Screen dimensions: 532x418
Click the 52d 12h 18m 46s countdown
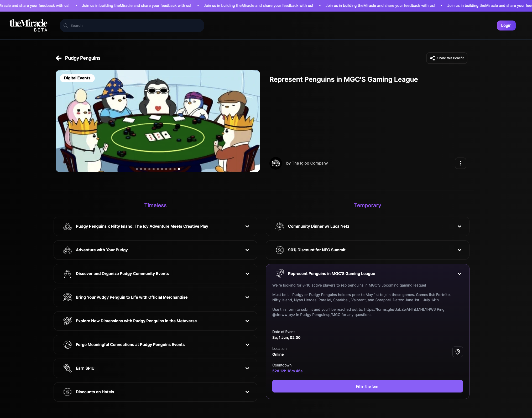pyautogui.click(x=287, y=371)
